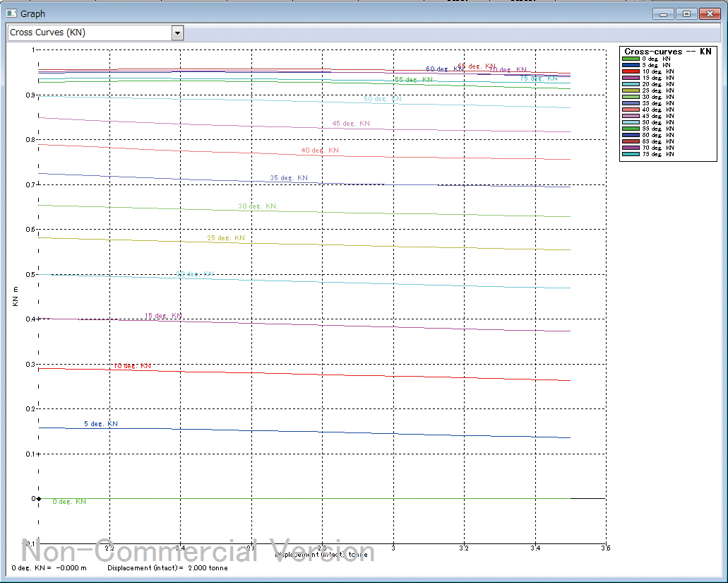Screen dimensions: 728x583
Task: Select the '15 deg. KN' curve label on graph
Action: (163, 316)
